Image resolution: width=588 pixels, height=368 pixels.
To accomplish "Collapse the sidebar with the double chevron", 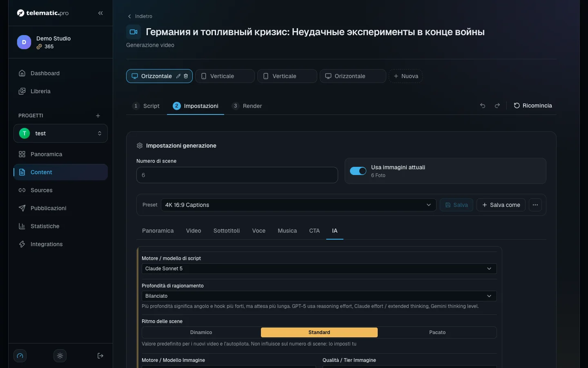I will 100,13.
